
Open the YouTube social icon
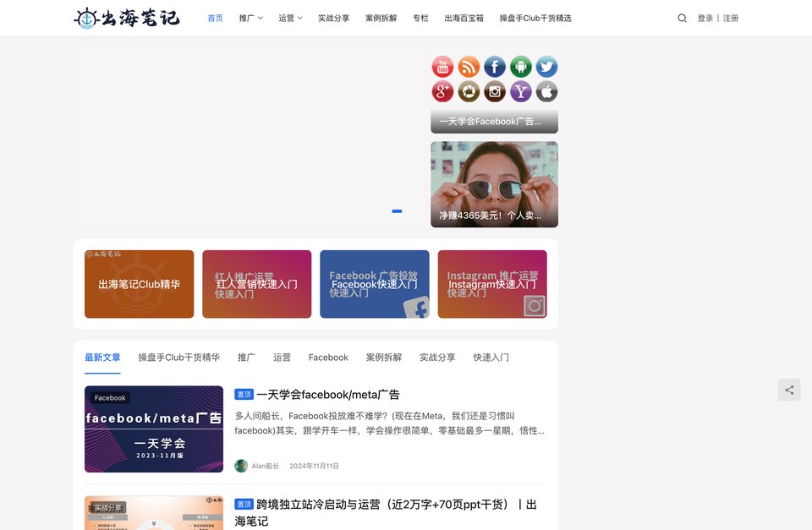pyautogui.click(x=442, y=67)
